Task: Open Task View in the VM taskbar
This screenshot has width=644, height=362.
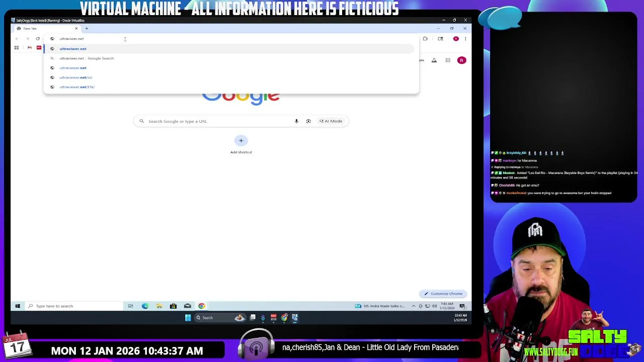Action: click(x=130, y=306)
